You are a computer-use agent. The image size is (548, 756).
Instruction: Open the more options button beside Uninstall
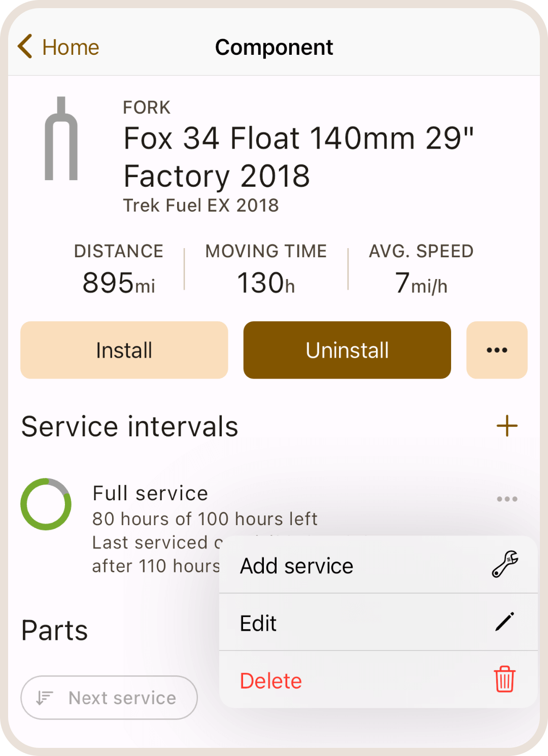click(497, 350)
